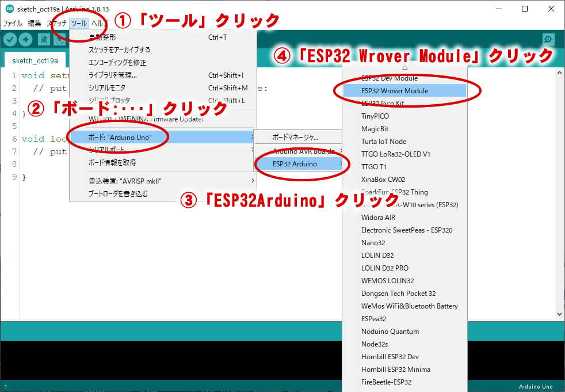Expand the ボード: "Arduino Uno" submenu
The width and height of the screenshot is (565, 392).
click(163, 137)
